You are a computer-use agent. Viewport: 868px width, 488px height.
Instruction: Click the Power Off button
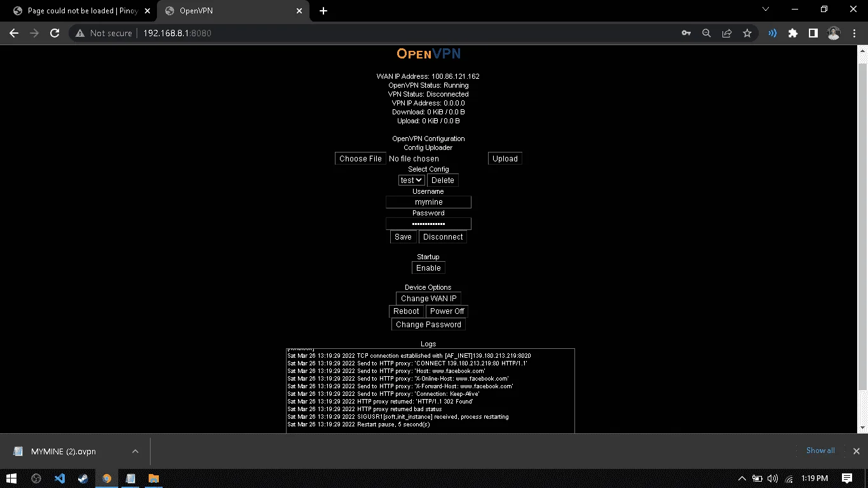pyautogui.click(x=447, y=311)
